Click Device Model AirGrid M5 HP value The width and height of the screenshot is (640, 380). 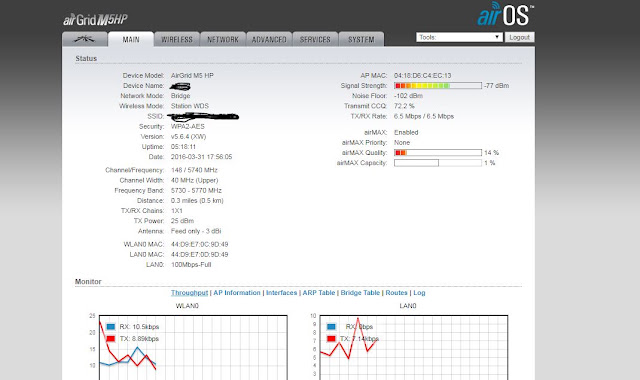coord(192,76)
